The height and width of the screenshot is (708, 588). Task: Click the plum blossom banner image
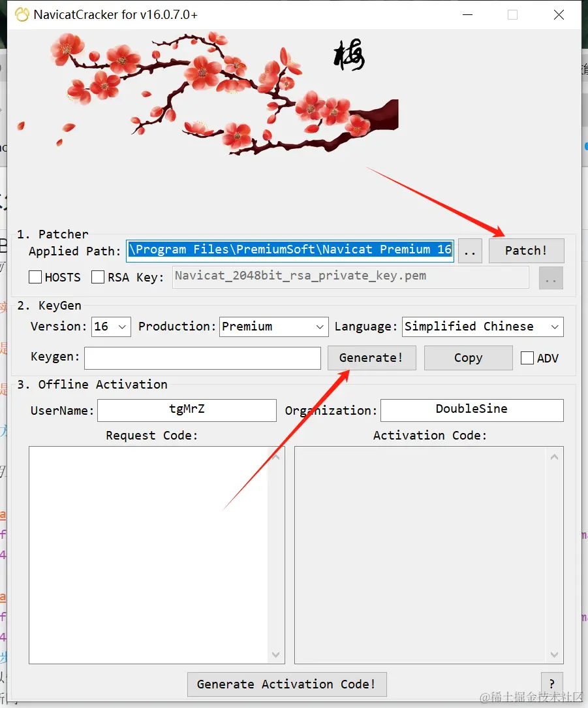tap(208, 94)
